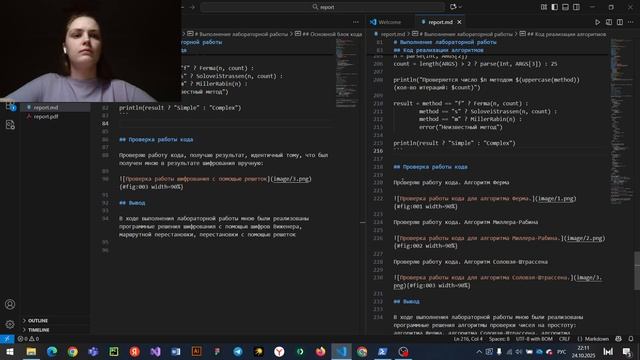The image size is (640, 360).
Task: Open the Customize Layout icon
Action: point(544,7)
